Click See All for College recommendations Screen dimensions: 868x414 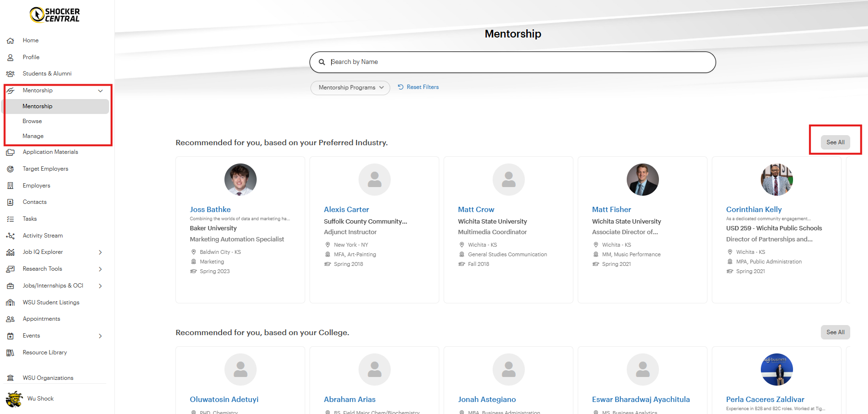(x=835, y=332)
